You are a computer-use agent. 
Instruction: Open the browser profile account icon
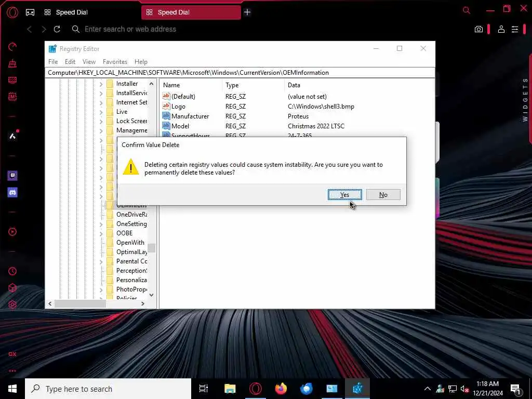pyautogui.click(x=501, y=29)
